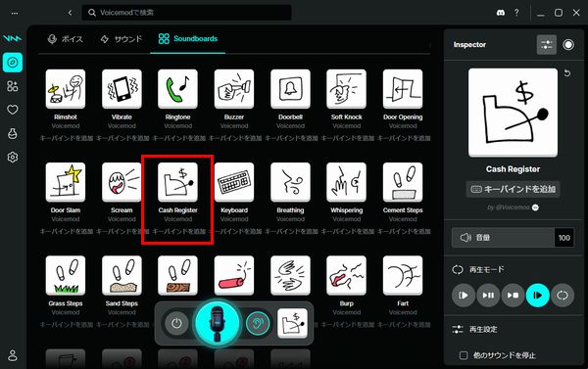Play the Soft Knock sound

coord(346,89)
